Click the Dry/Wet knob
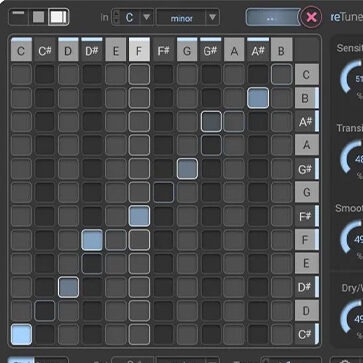Image resolution: width=363 pixels, height=363 pixels. [x=352, y=318]
